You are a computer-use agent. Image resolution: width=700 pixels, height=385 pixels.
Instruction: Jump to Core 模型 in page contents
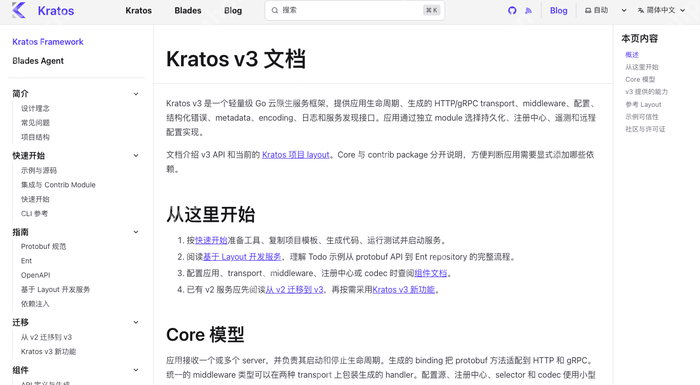pos(640,79)
